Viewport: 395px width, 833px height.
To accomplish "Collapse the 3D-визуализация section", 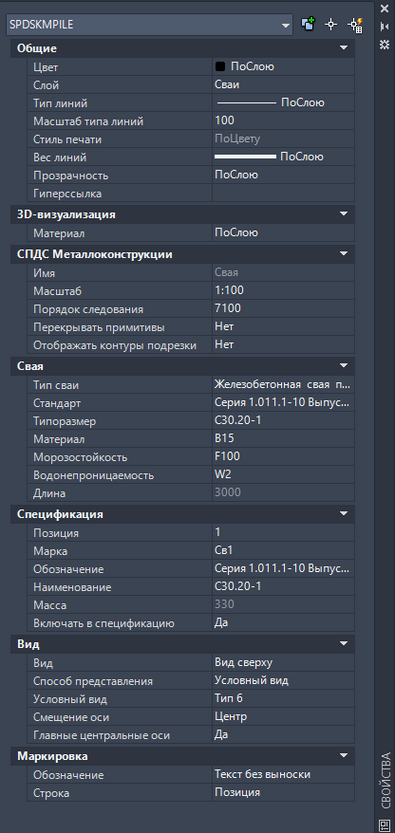I will [344, 214].
